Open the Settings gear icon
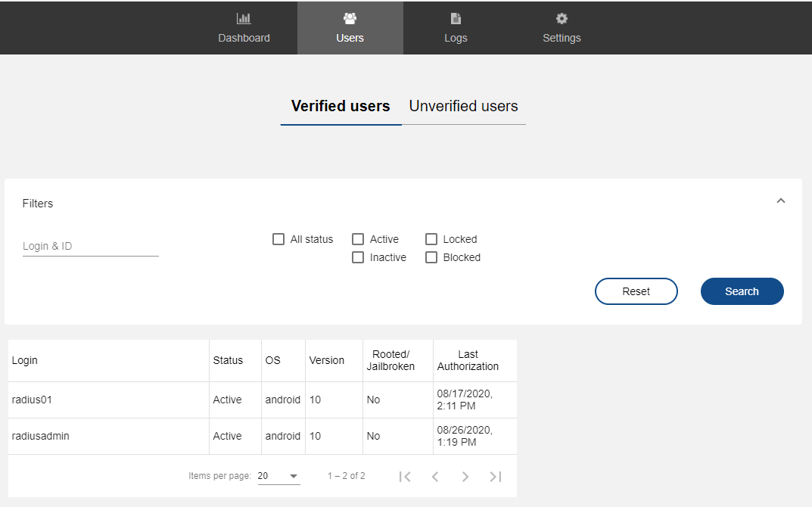 tap(562, 19)
